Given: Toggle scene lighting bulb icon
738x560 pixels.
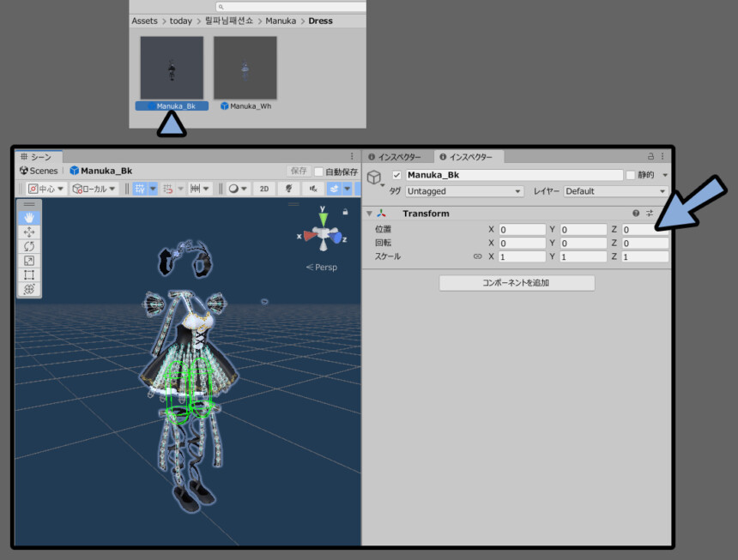Looking at the screenshot, I should coord(288,189).
